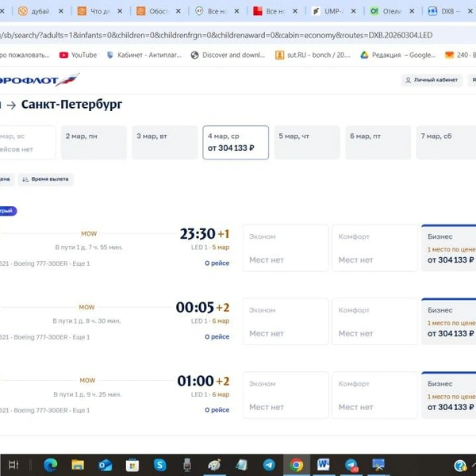Switch to the 'Что де' browser tab

coord(94,11)
